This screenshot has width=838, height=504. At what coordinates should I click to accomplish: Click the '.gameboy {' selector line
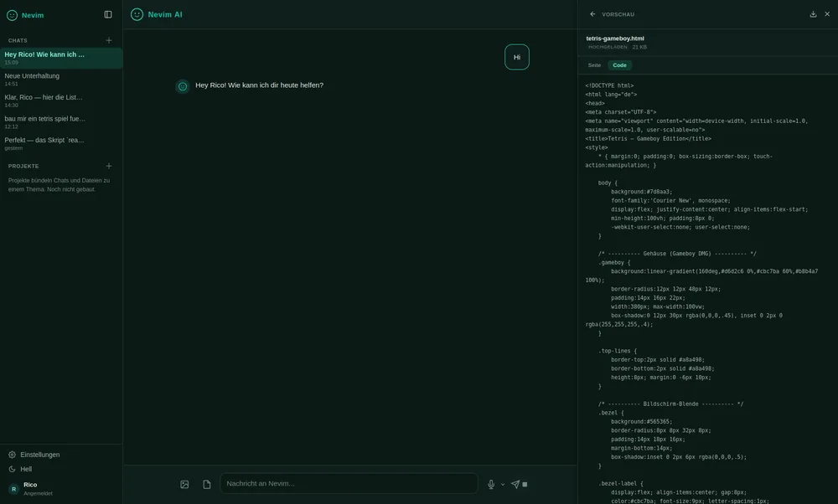click(614, 263)
